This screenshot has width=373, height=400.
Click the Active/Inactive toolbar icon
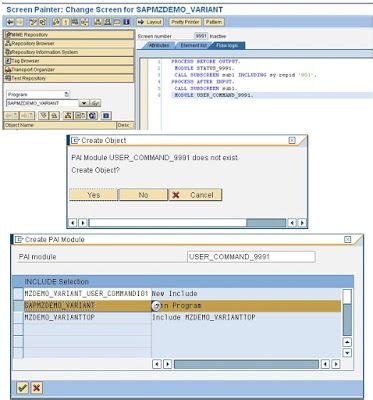(x=42, y=22)
